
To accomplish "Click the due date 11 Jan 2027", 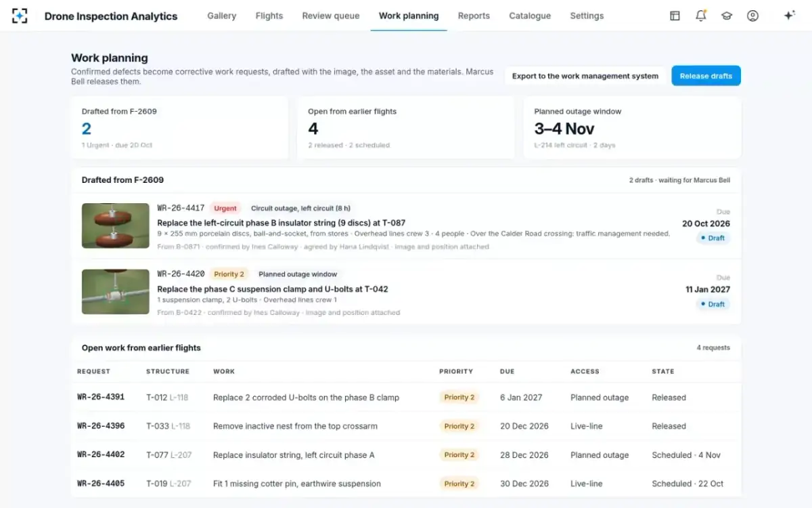I will click(708, 289).
